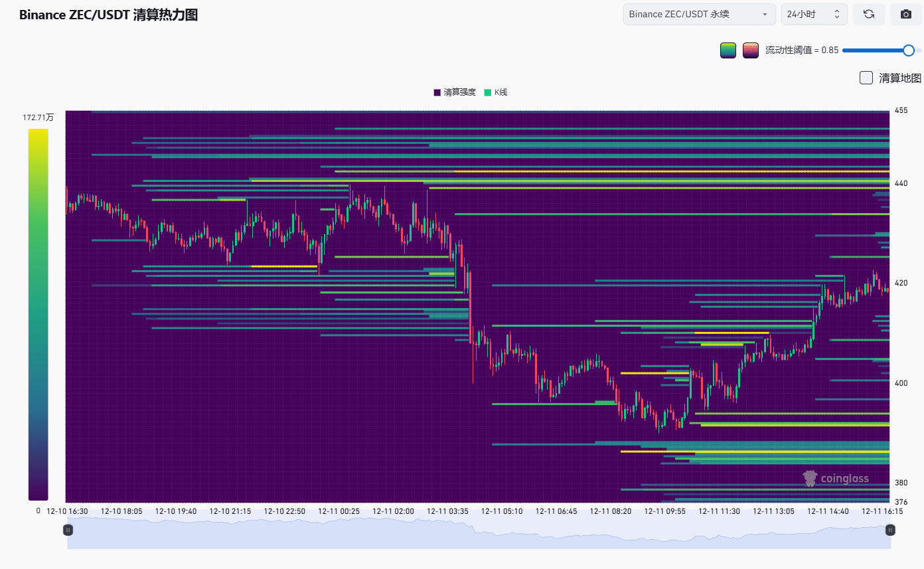
Task: Click the 流动性阈值 = 0.85 label
Action: [x=802, y=50]
